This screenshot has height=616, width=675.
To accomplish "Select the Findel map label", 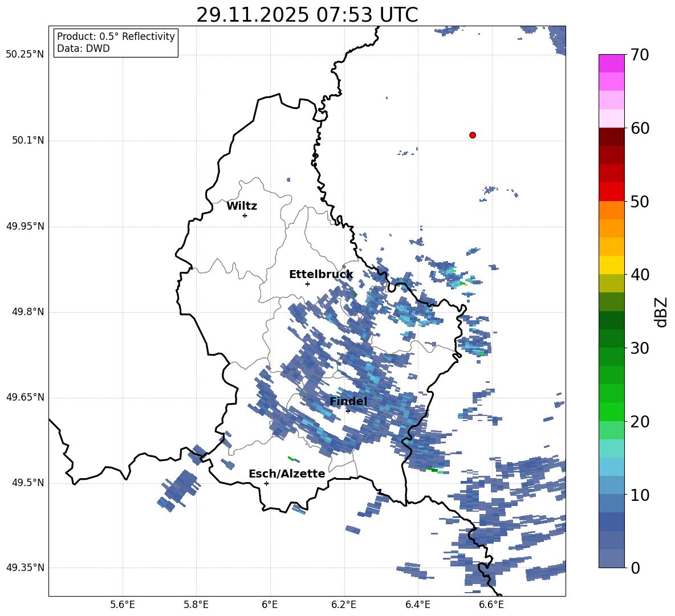I will click(348, 401).
